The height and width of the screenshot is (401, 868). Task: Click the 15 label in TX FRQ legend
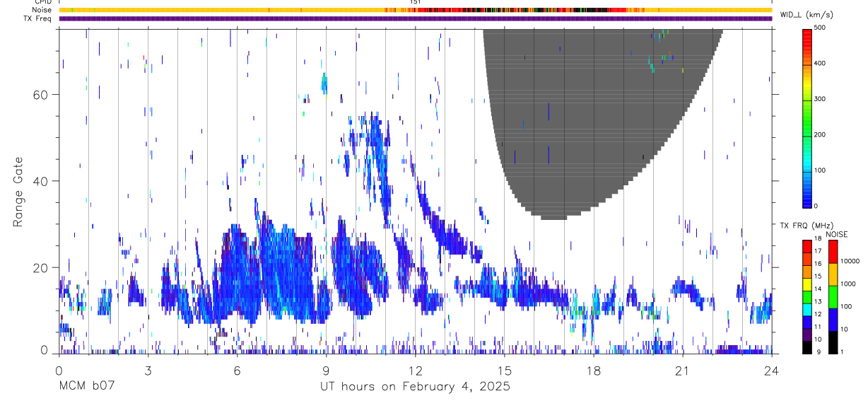point(818,277)
